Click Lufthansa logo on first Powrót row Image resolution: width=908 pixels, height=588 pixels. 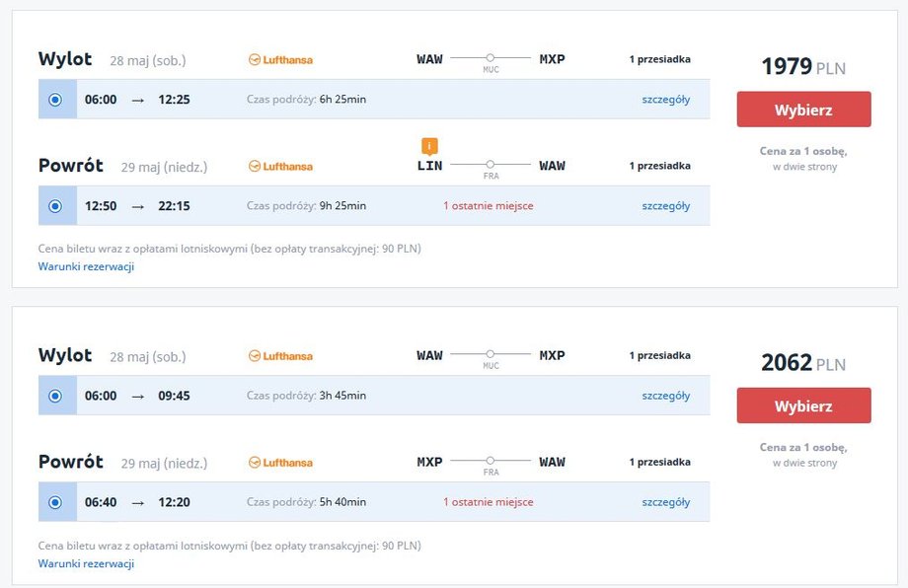coord(280,166)
